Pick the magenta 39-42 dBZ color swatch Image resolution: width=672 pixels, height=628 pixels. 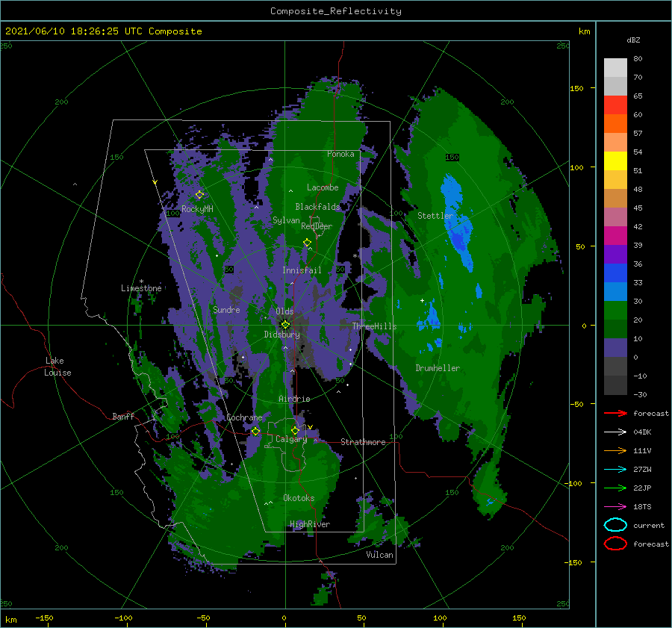click(x=615, y=235)
